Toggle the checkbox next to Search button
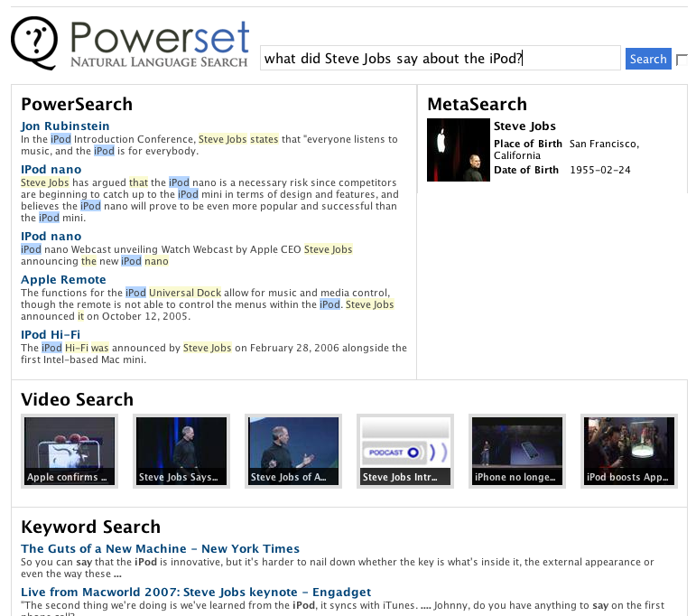This screenshot has width=696, height=616. tap(682, 60)
